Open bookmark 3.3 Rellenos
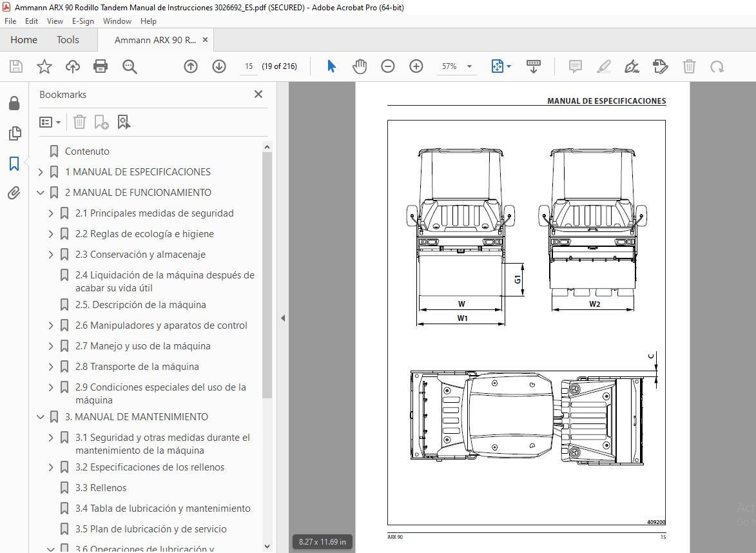756x553 pixels. [101, 488]
